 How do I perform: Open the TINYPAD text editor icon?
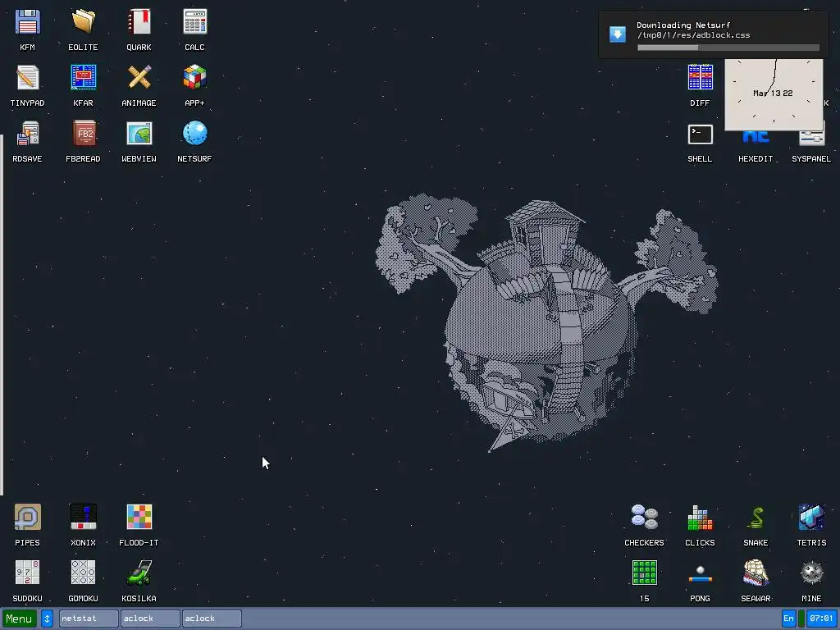click(x=27, y=78)
